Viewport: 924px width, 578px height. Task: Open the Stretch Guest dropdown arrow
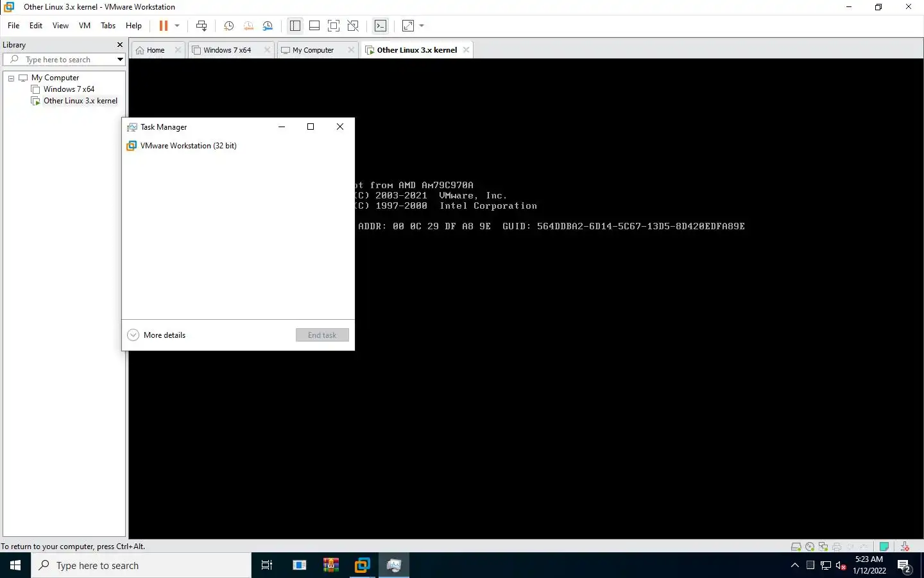[x=422, y=26]
